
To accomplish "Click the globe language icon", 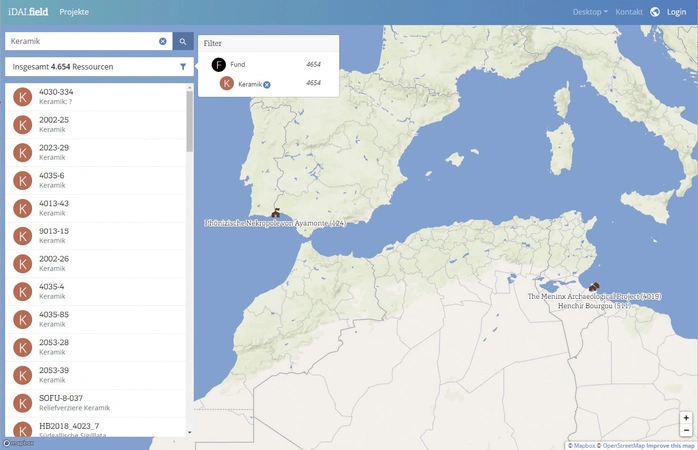I will click(x=655, y=12).
